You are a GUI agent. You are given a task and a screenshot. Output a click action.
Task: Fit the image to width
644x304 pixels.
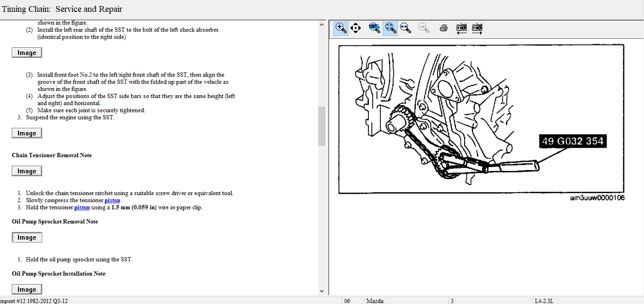[405, 28]
